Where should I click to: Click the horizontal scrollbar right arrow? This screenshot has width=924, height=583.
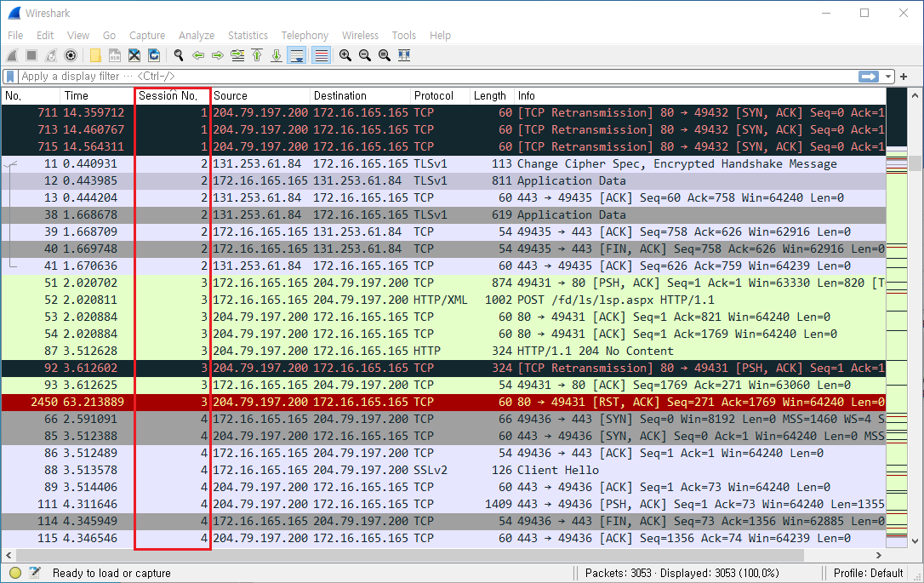(879, 555)
